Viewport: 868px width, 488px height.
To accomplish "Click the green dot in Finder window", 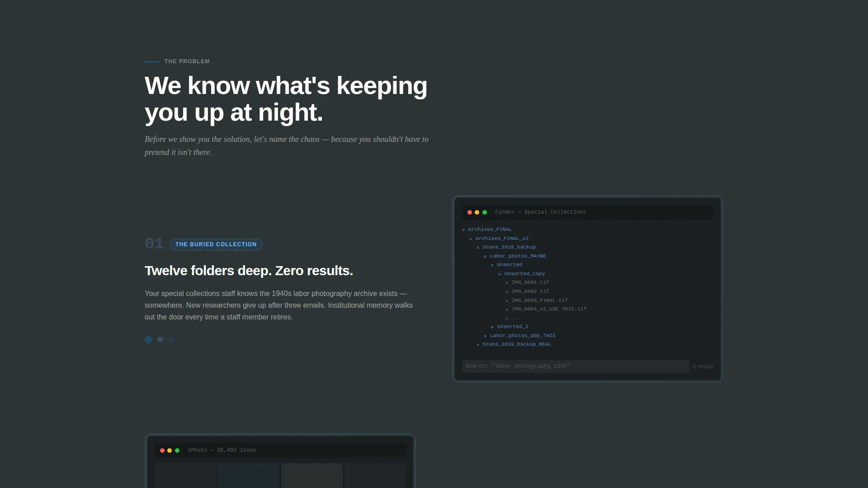I will pos(485,212).
